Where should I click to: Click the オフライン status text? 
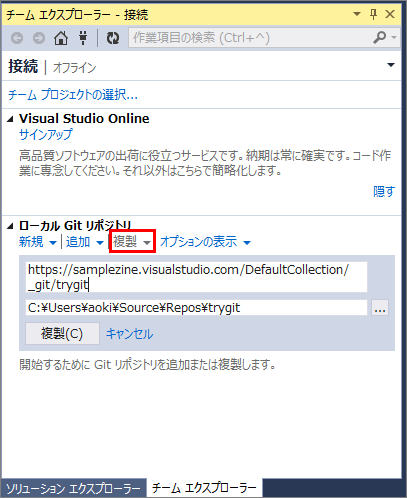74,68
